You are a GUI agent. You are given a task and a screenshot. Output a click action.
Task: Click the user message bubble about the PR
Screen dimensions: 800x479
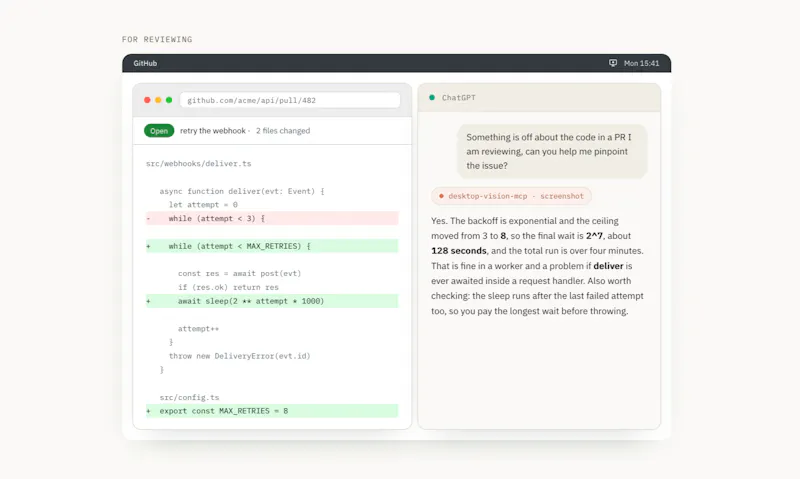point(552,152)
